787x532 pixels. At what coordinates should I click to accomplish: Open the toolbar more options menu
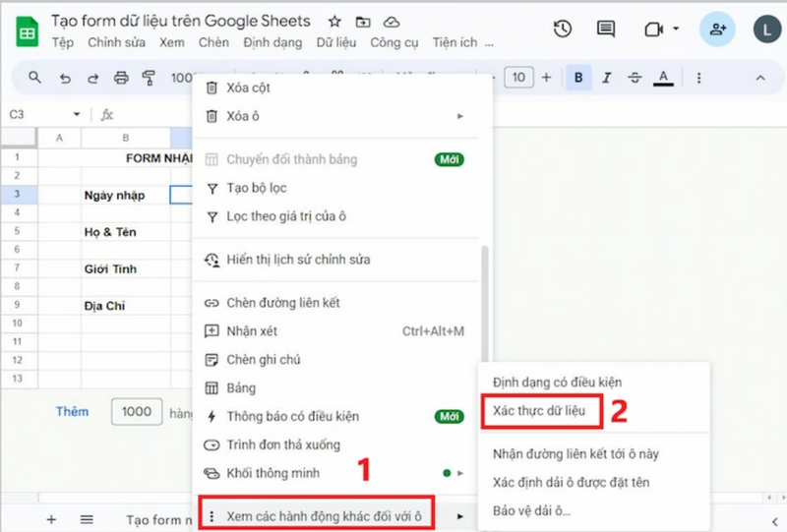click(698, 78)
